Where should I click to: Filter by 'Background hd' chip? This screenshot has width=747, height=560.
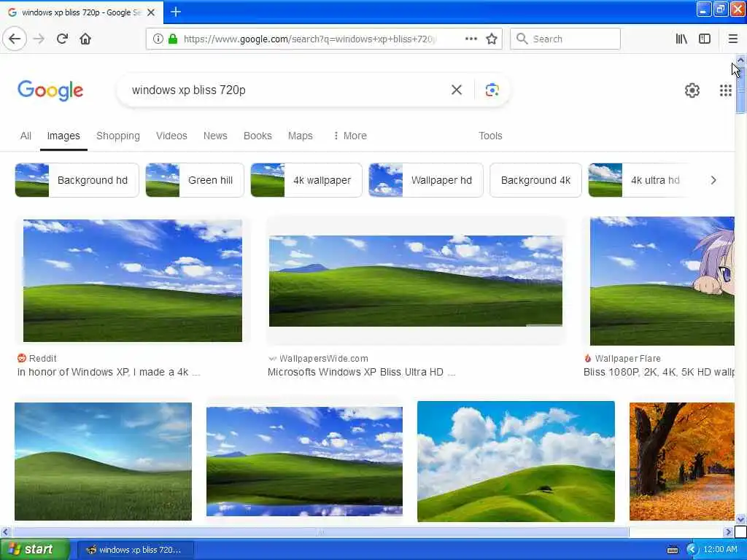pyautogui.click(x=77, y=180)
